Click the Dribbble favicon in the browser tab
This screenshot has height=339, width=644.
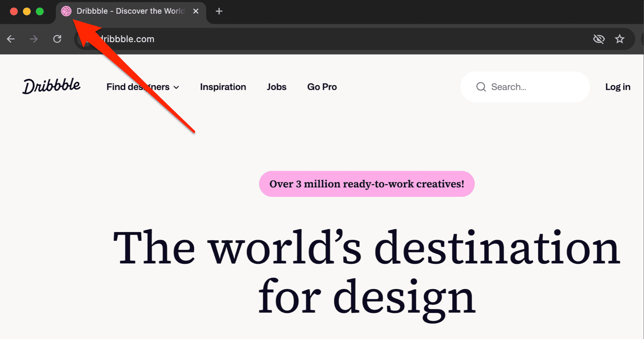(x=66, y=11)
